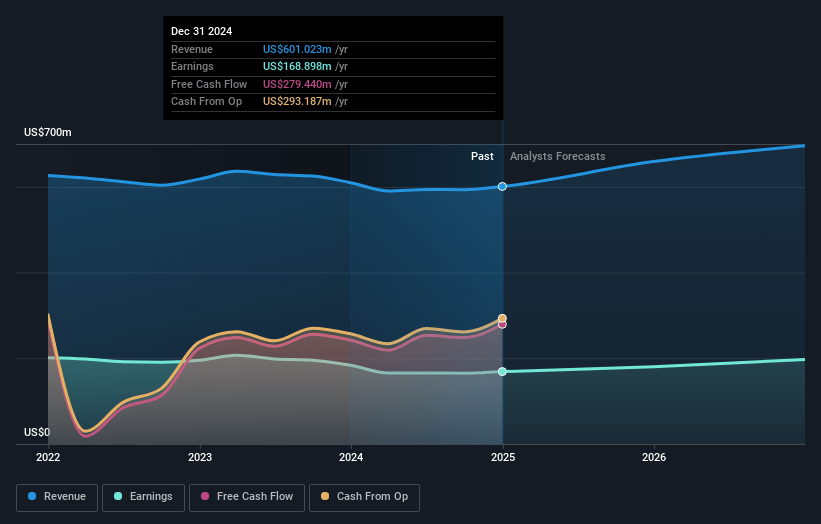Click the orange Cash From Op data point
The image size is (821, 524).
click(x=502, y=318)
